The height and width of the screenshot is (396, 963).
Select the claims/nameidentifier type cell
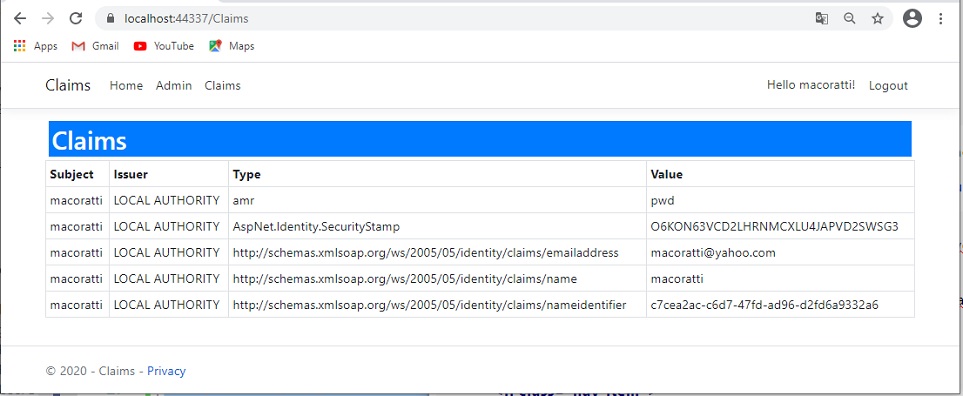point(437,305)
